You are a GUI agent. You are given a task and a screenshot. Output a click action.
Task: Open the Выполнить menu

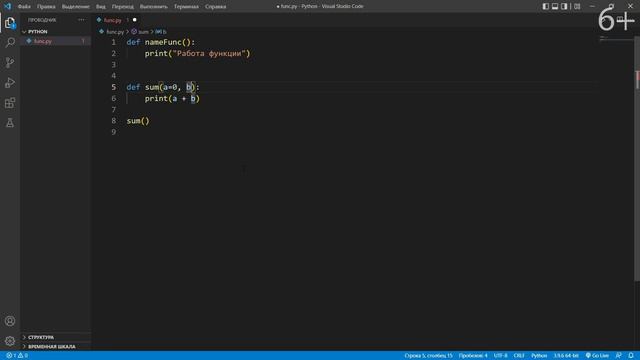[153, 7]
